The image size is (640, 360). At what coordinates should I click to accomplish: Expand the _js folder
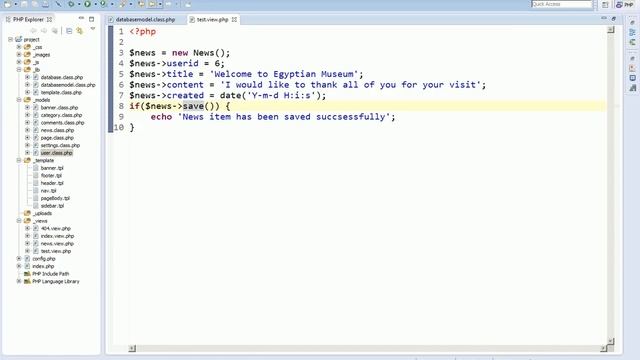pyautogui.click(x=19, y=62)
